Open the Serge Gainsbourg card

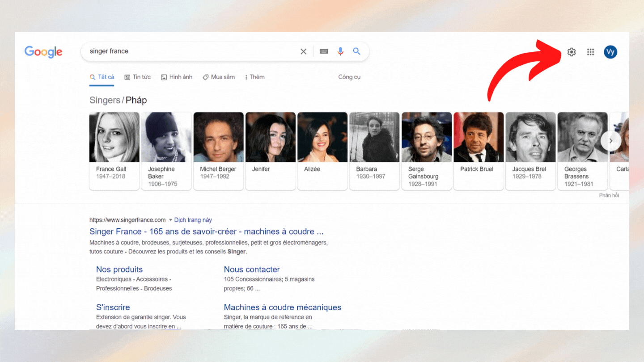[426, 151]
